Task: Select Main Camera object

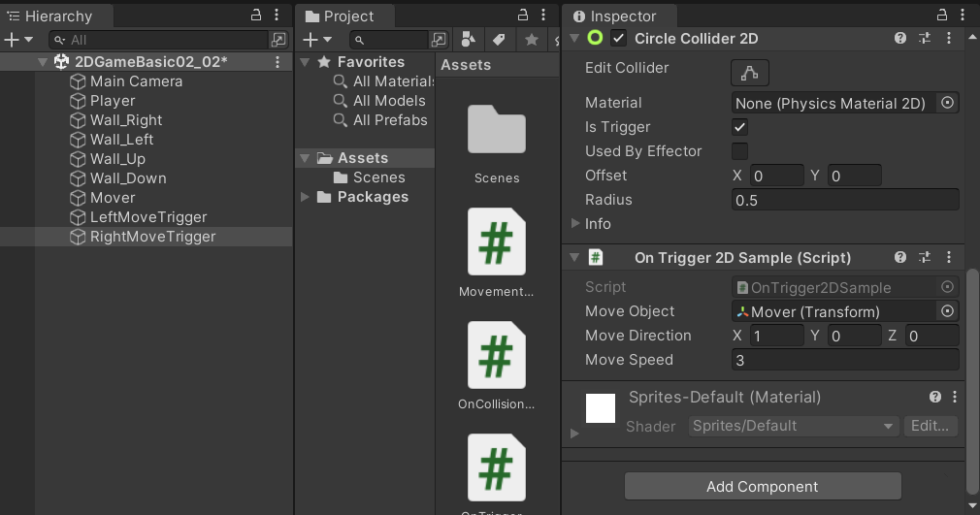Action: 136,81
